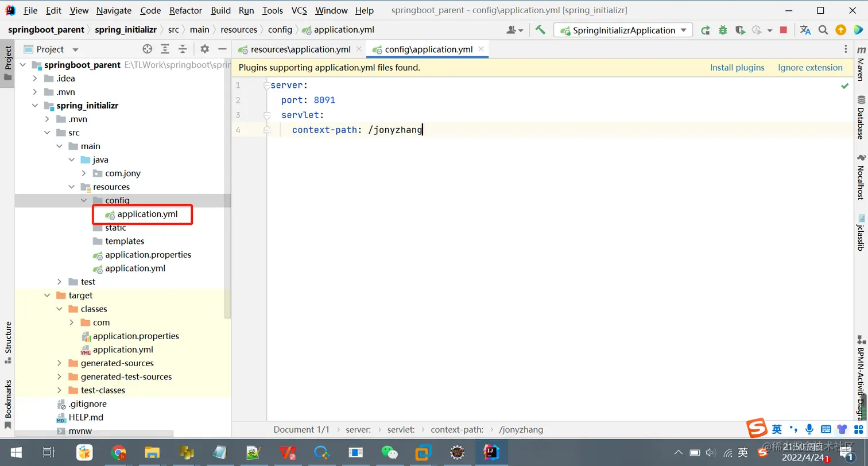This screenshot has height=466, width=868.
Task: Open Project panel settings gear
Action: coord(205,49)
